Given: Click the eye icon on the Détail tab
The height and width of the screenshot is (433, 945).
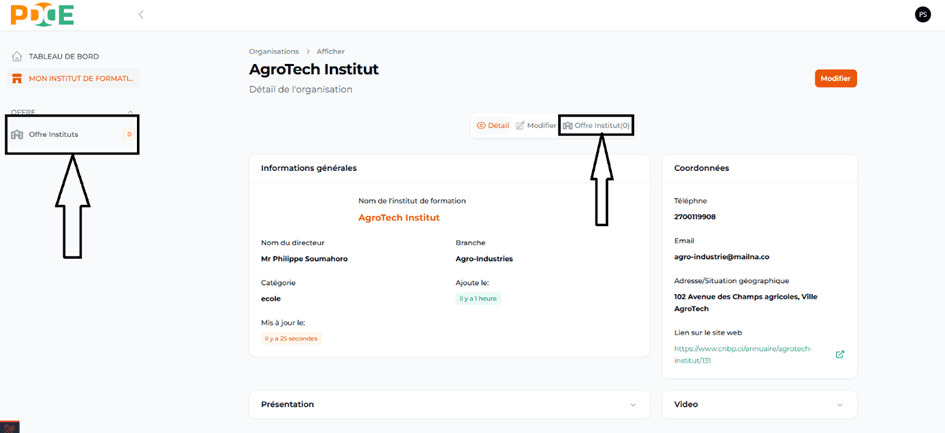Looking at the screenshot, I should coord(481,126).
